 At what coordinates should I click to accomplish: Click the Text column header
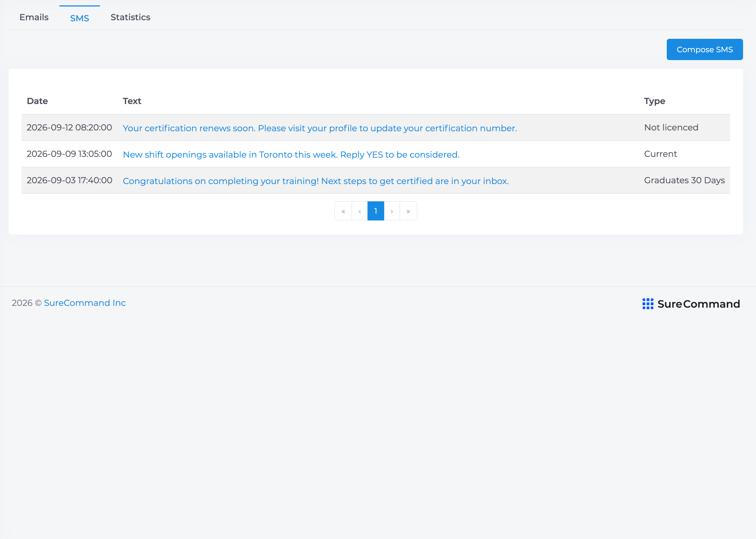(132, 101)
